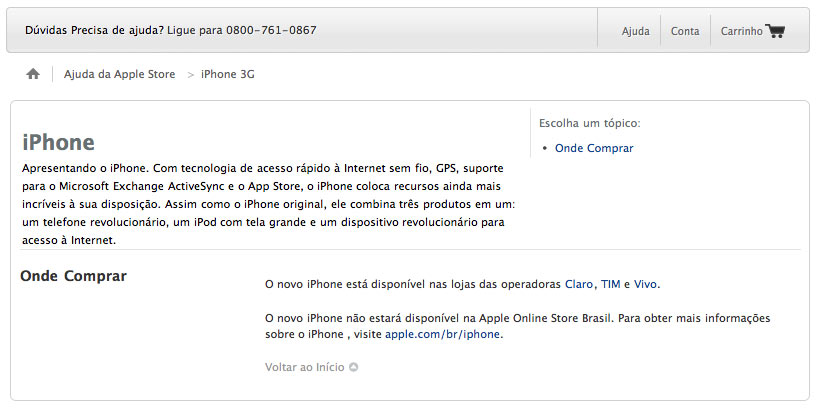Jump to Onde Comprar topic link
The image size is (818, 410).
pyautogui.click(x=594, y=148)
